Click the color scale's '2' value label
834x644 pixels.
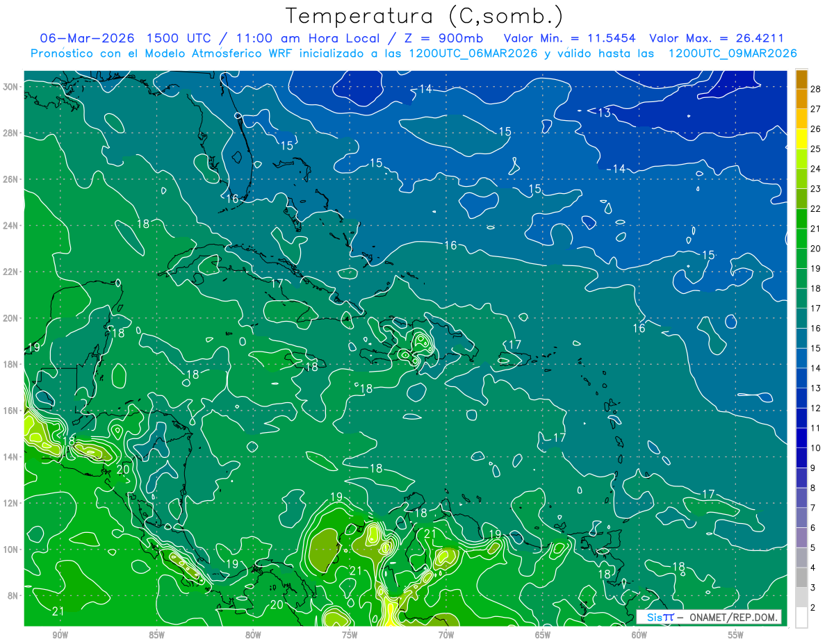pyautogui.click(x=812, y=608)
